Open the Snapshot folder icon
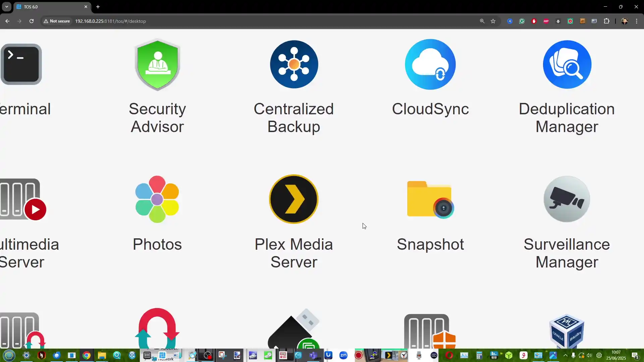 pos(430,199)
